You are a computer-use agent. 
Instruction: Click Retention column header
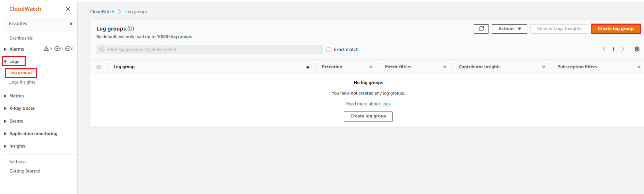[332, 67]
